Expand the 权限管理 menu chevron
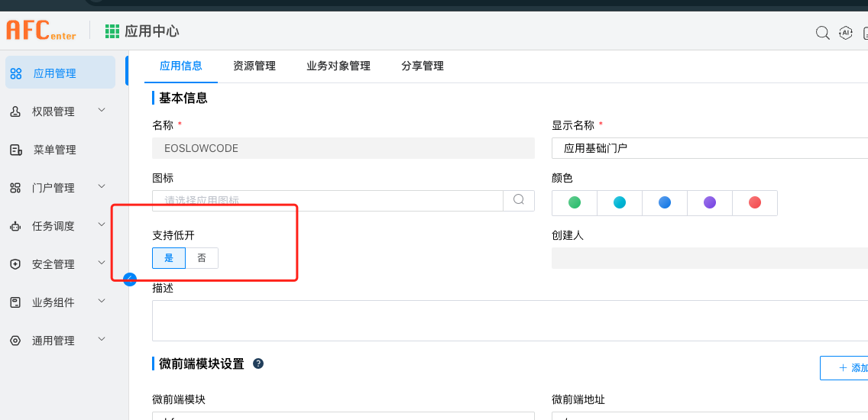868x420 pixels. coord(102,110)
